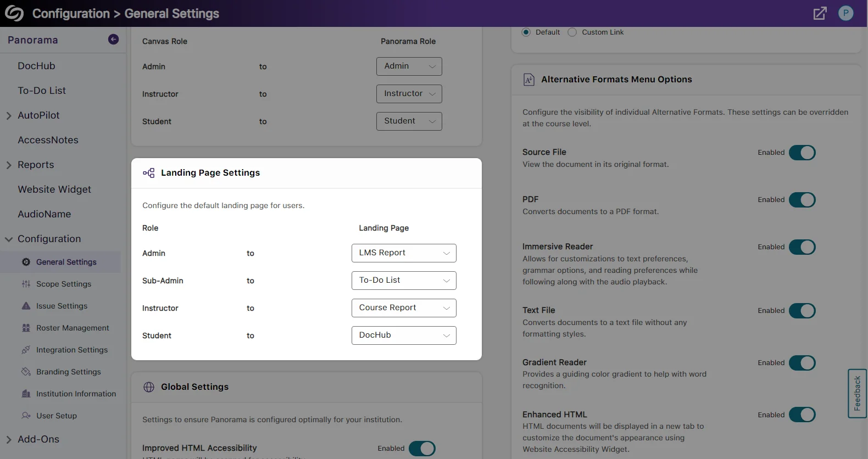Open DocHub from the sidebar
The width and height of the screenshot is (868, 459).
[36, 66]
